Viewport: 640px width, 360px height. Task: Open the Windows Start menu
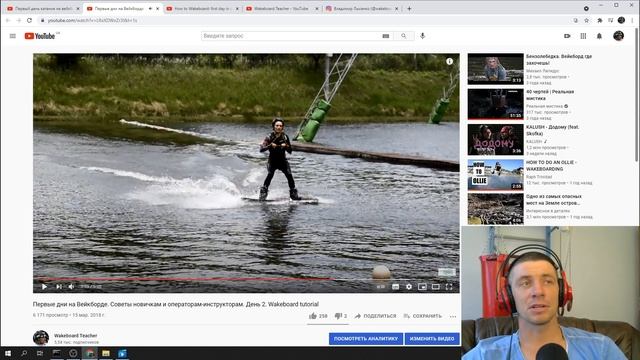click(x=8, y=353)
